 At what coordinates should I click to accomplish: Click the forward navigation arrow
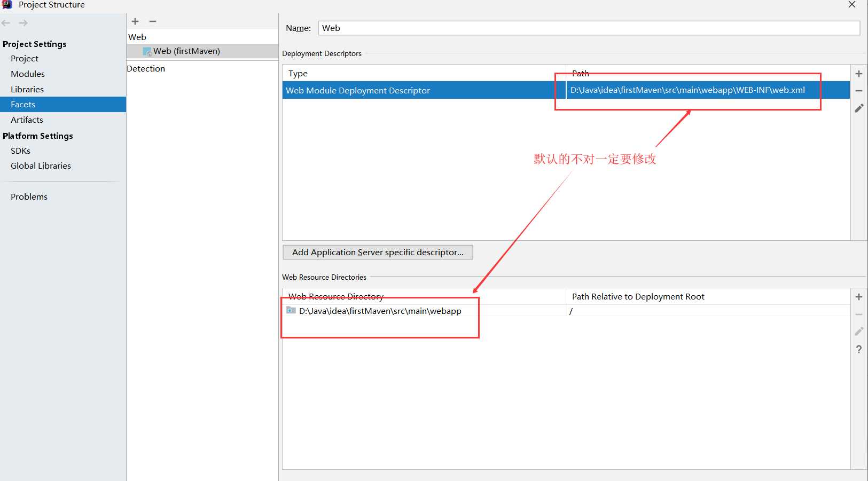tap(24, 23)
